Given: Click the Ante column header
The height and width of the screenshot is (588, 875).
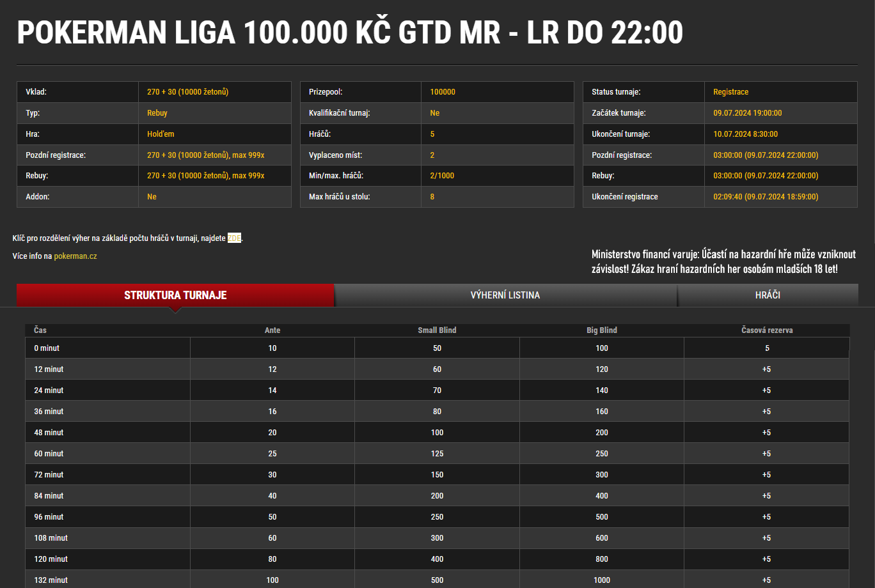Looking at the screenshot, I should click(x=272, y=330).
